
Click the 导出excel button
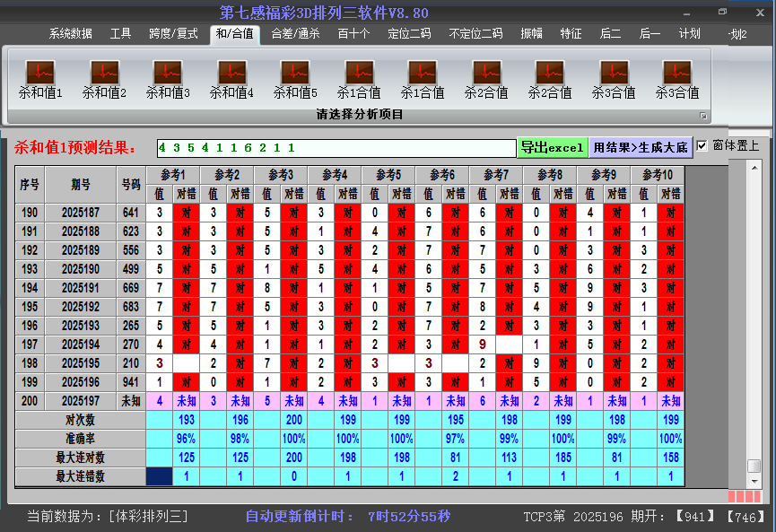tap(553, 147)
